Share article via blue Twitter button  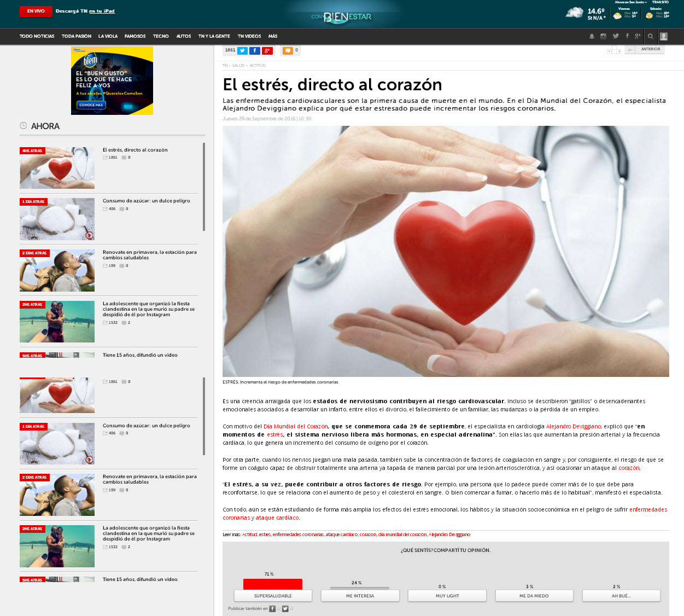click(242, 50)
